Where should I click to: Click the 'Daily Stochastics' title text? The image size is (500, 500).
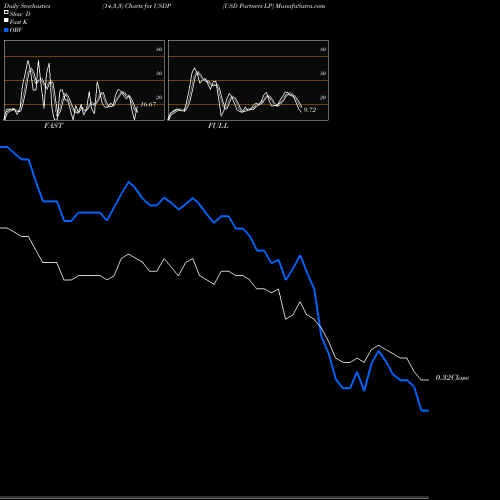27,6
